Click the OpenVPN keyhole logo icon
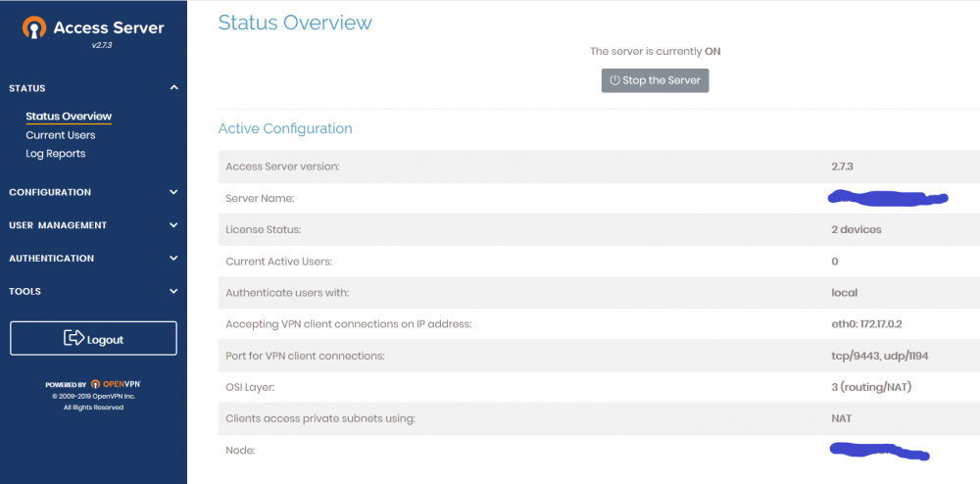980x484 pixels. [x=34, y=27]
